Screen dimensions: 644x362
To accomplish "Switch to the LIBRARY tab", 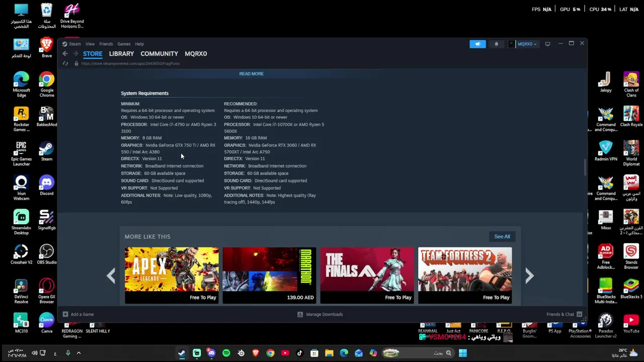I will tap(121, 53).
